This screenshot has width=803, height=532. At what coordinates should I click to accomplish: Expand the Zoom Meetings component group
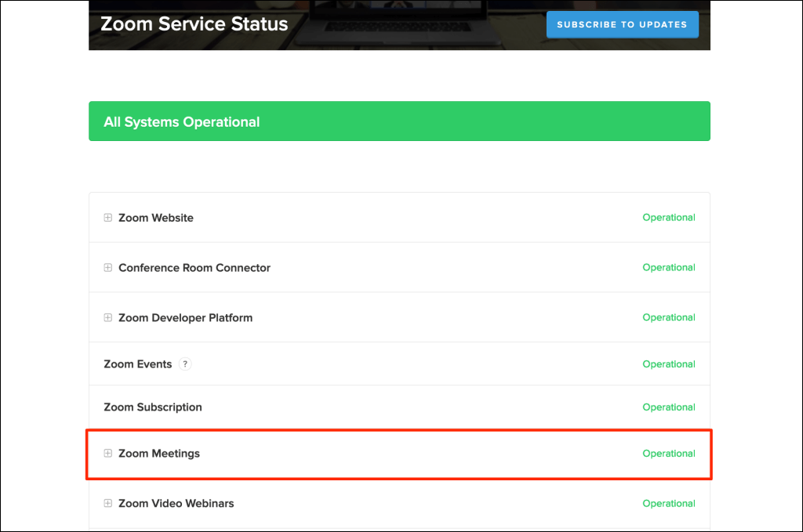(108, 454)
